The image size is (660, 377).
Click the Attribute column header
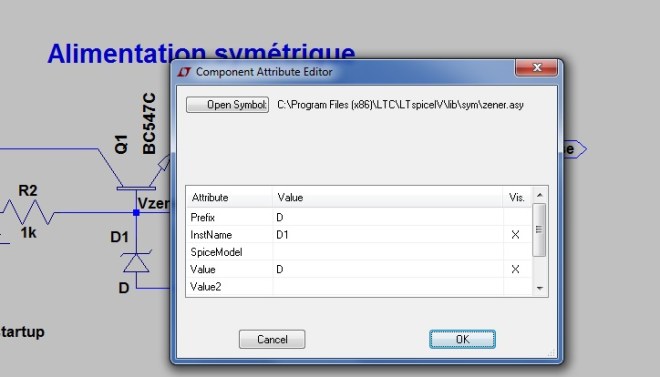click(x=229, y=197)
